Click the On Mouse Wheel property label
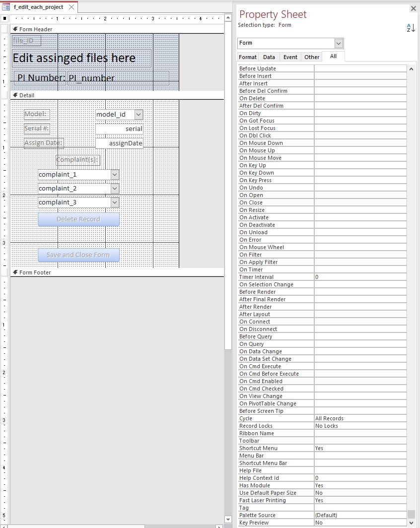This screenshot has height=528, width=420. tap(262, 248)
